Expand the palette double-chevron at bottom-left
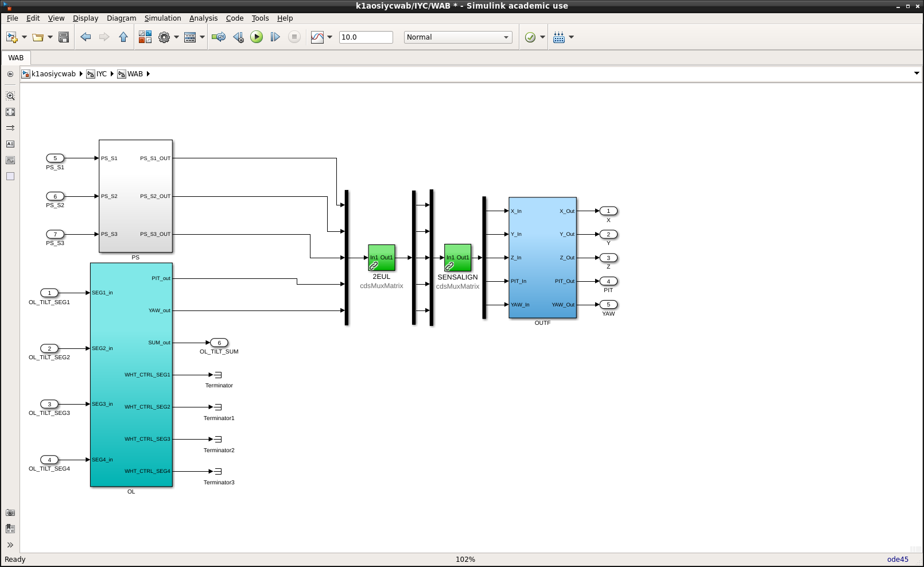The image size is (924, 567). pyautogui.click(x=10, y=545)
